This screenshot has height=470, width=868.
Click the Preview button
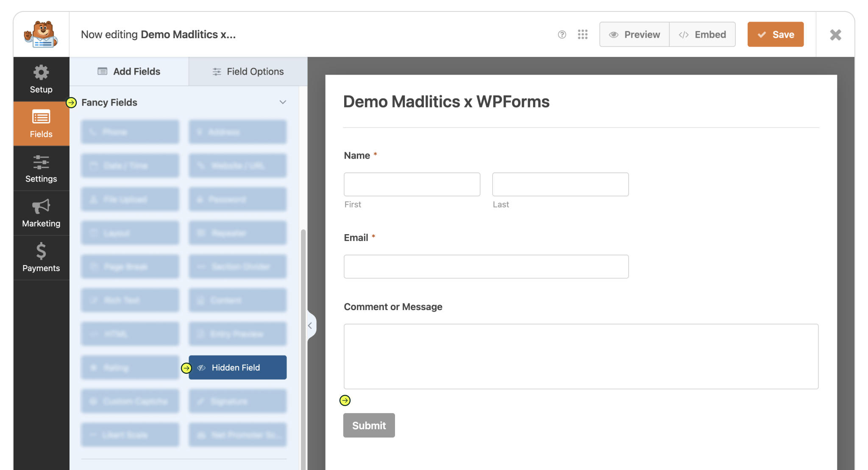pyautogui.click(x=634, y=35)
